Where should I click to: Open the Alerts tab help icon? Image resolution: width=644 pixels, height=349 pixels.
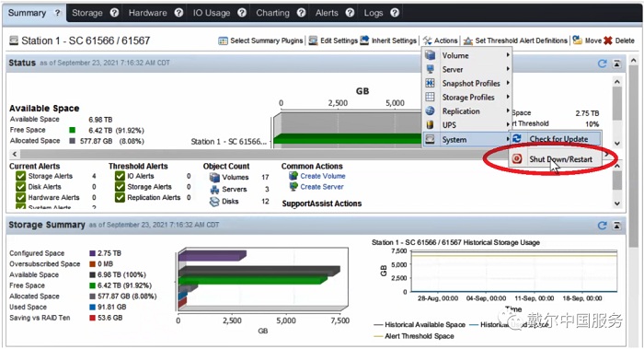pos(350,13)
